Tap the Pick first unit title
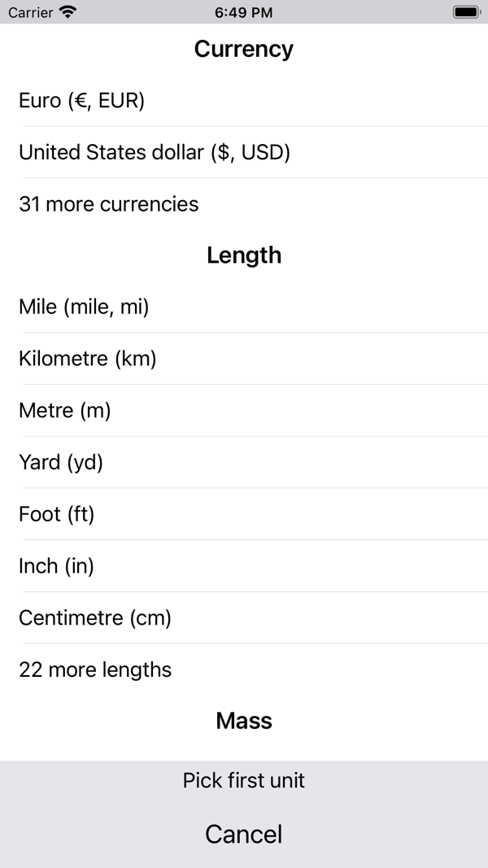Image resolution: width=488 pixels, height=868 pixels. tap(244, 781)
